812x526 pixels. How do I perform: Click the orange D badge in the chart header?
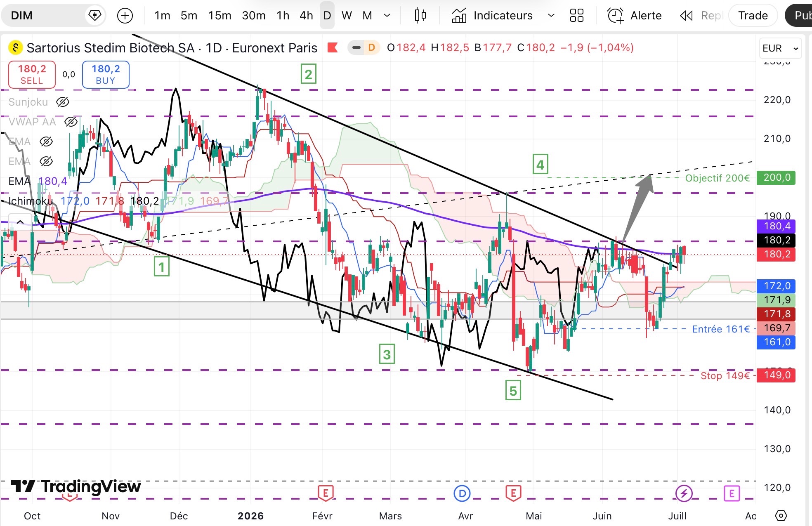(371, 48)
